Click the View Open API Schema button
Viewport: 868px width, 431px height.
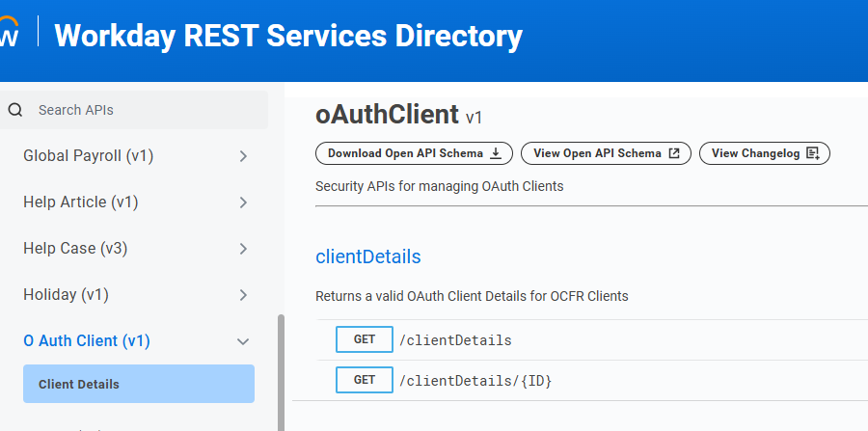click(607, 153)
